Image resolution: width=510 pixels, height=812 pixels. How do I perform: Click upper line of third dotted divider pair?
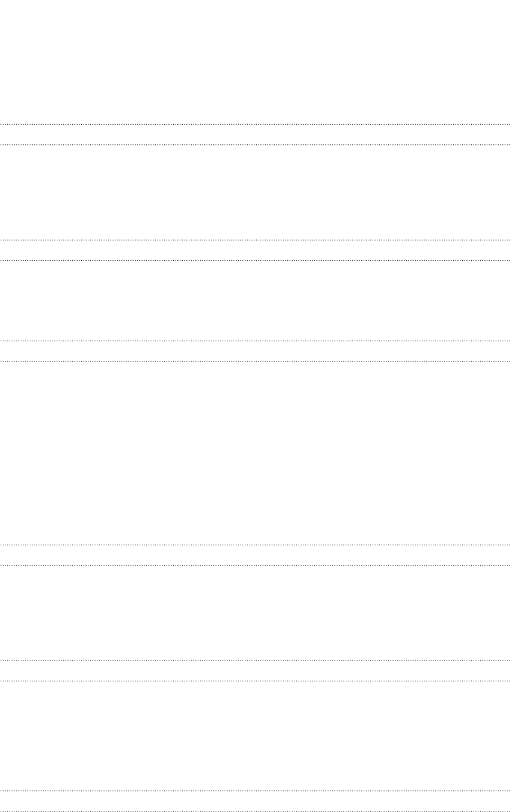click(x=255, y=341)
